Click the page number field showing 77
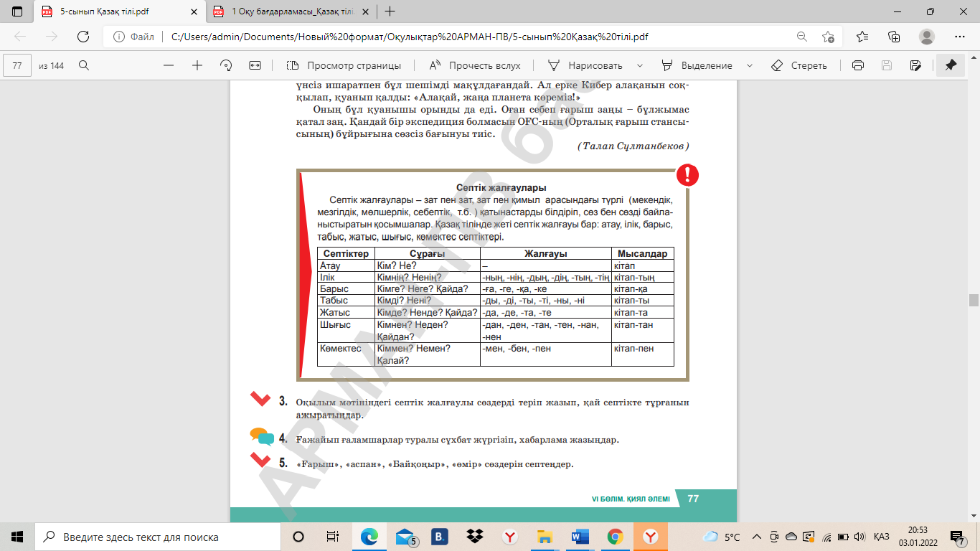980x551 pixels. (17, 65)
